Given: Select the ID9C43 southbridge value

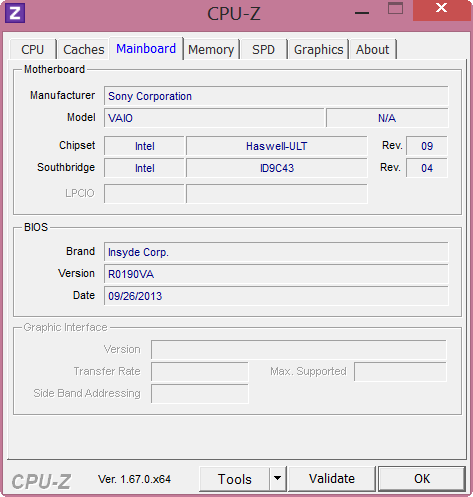Looking at the screenshot, I should coord(277,168).
